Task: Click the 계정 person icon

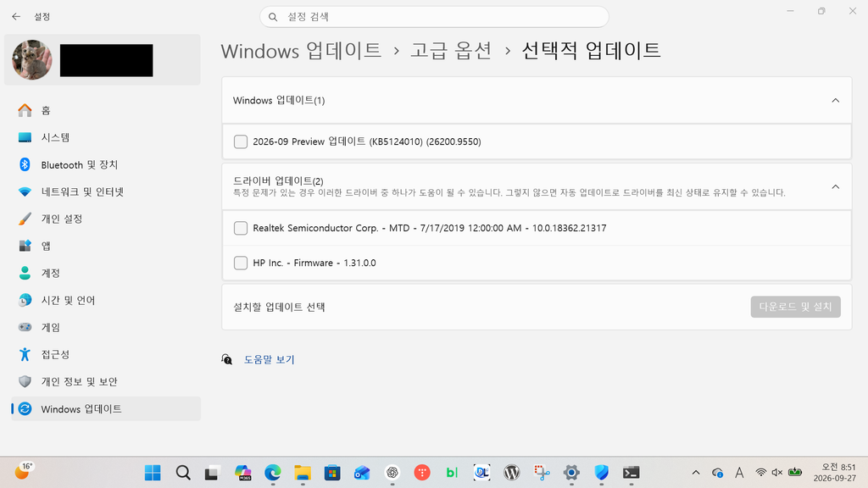Action: (25, 273)
